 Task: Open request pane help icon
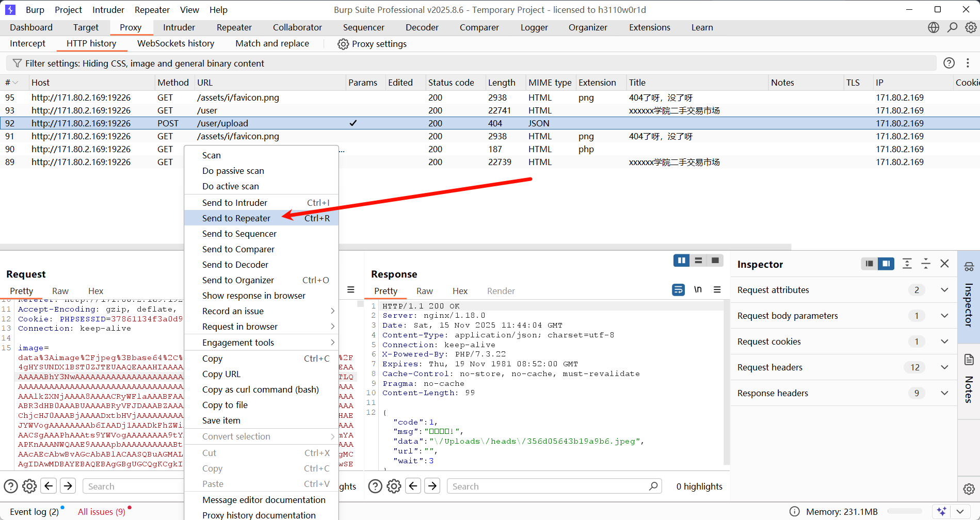(x=11, y=486)
